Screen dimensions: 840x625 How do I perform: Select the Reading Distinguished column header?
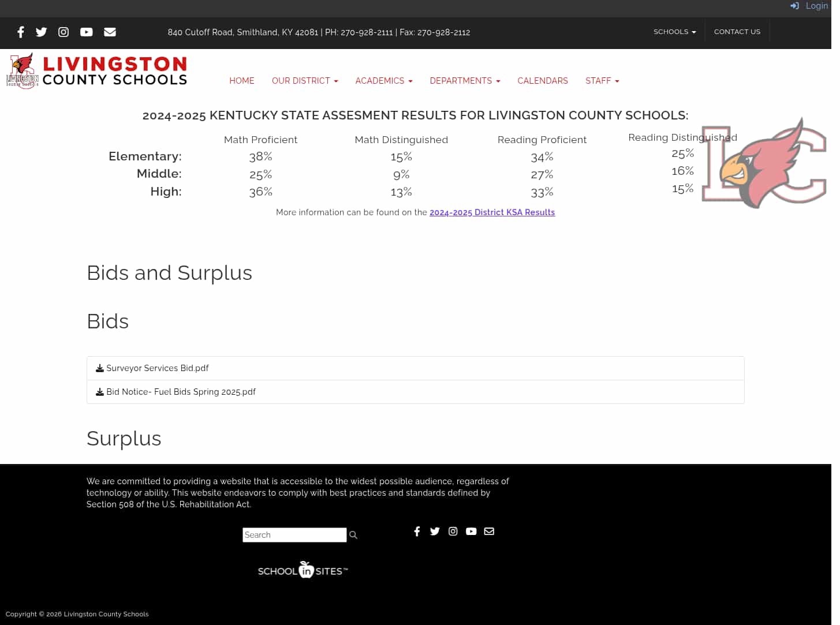pyautogui.click(x=682, y=137)
